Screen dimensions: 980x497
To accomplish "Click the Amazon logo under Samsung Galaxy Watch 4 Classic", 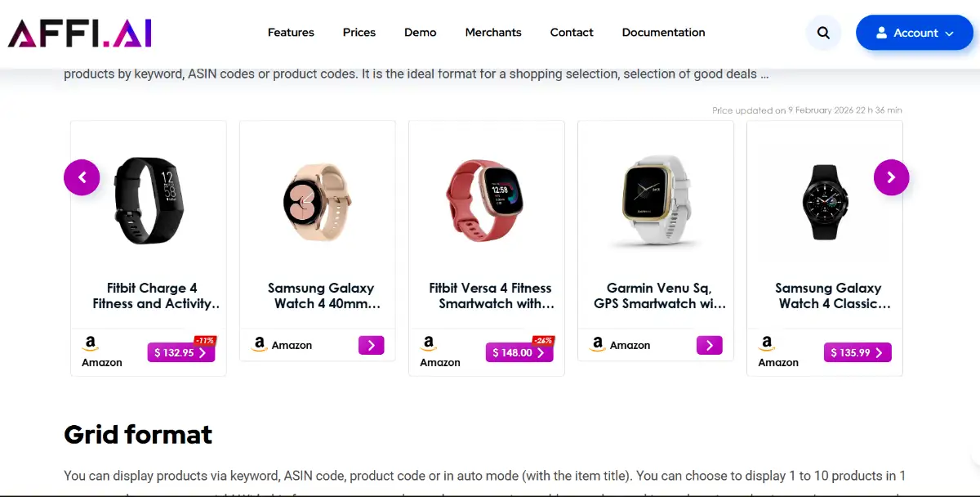I will point(766,343).
